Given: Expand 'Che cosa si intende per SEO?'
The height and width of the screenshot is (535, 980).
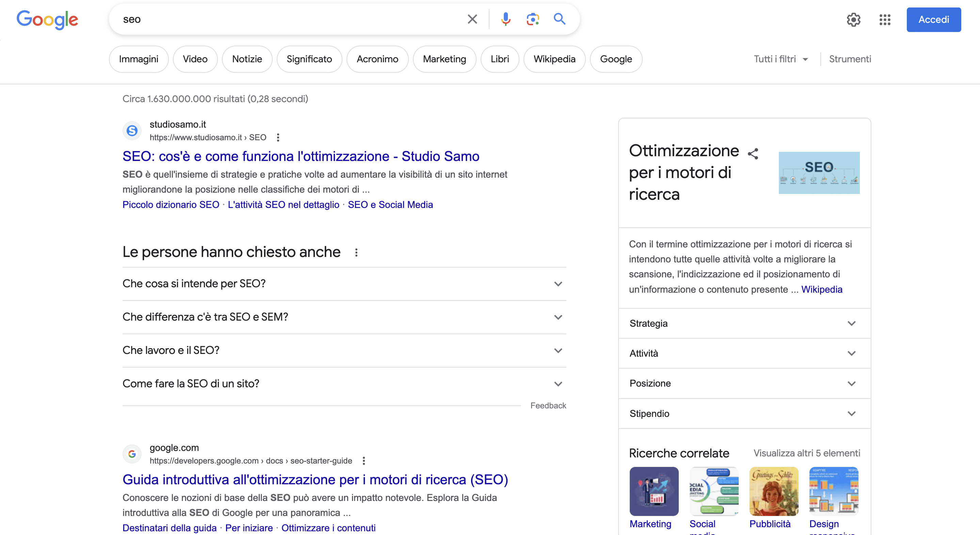Looking at the screenshot, I should click(x=344, y=283).
